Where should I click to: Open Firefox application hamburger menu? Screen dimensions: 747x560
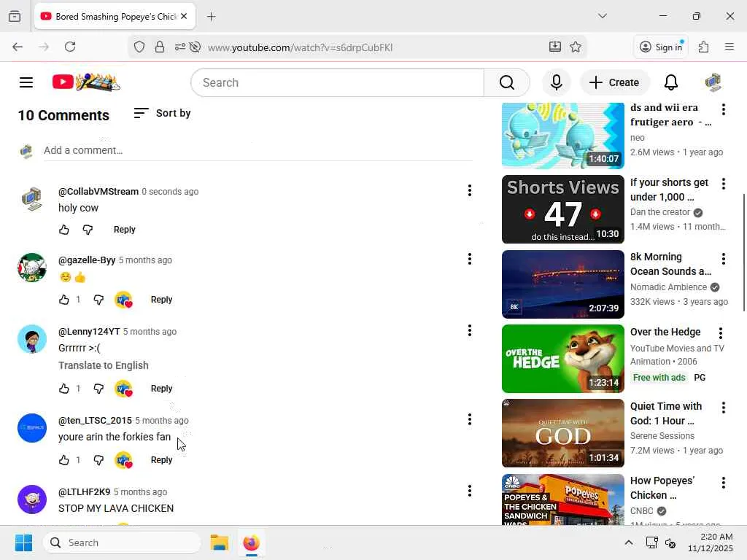(729, 47)
